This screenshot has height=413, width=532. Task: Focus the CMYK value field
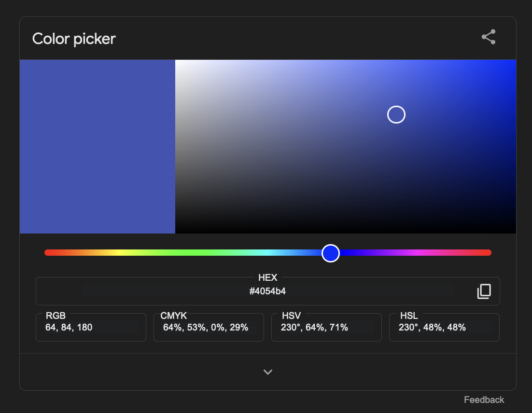[x=209, y=328]
